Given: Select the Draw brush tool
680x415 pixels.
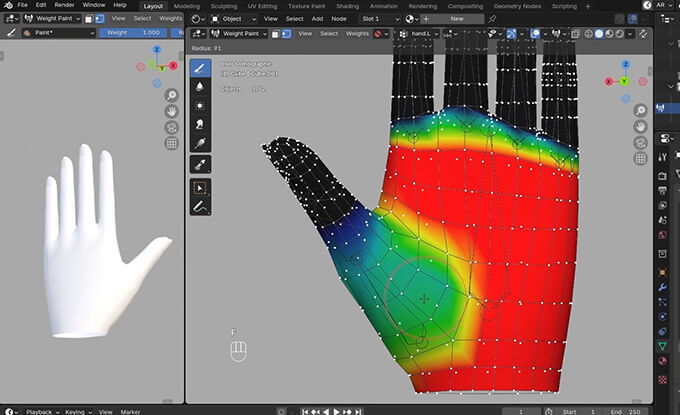Looking at the screenshot, I should click(200, 68).
